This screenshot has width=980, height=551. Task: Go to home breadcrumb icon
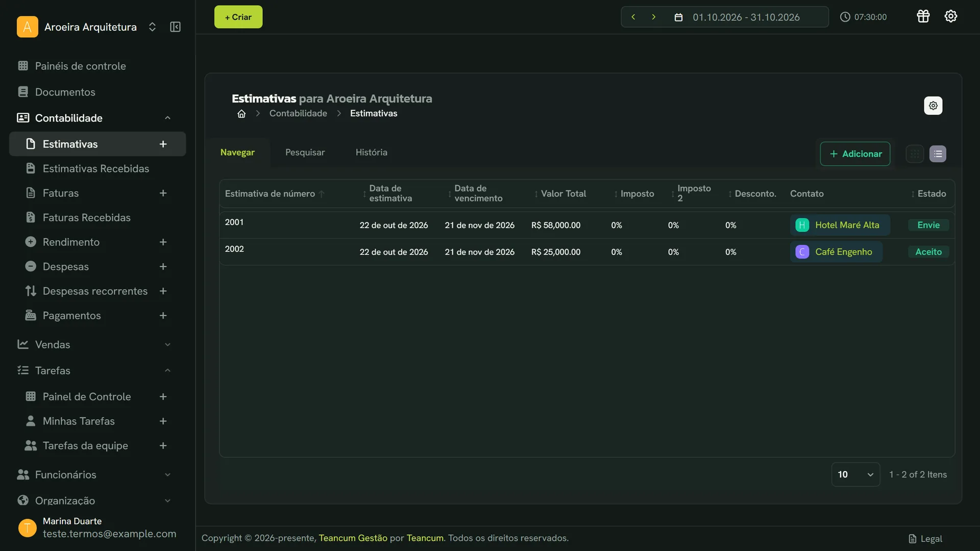pos(241,114)
